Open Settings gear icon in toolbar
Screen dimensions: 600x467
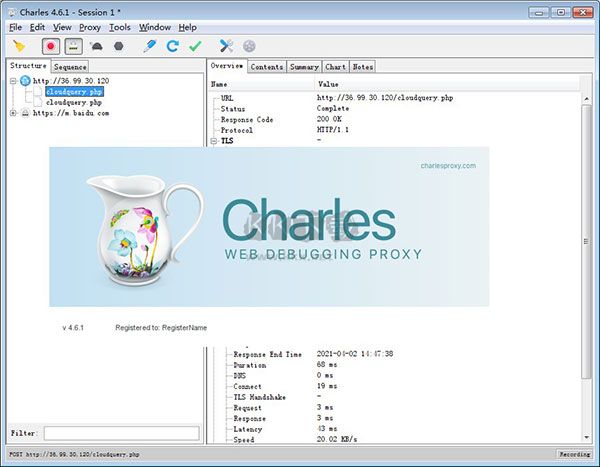pos(249,46)
